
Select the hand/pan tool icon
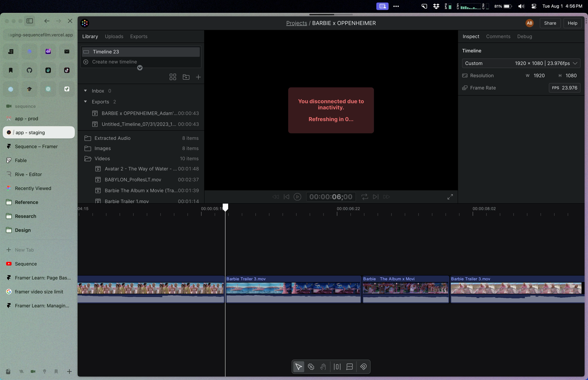[323, 367]
